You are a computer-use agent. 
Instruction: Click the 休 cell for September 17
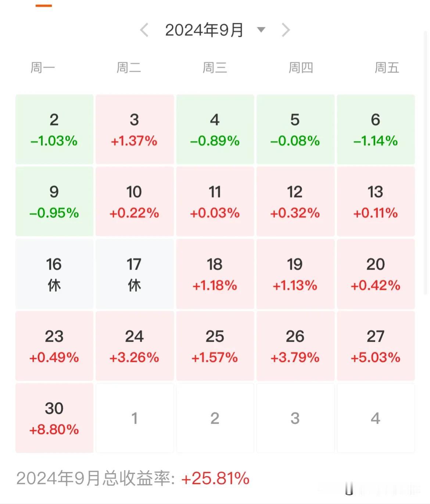coord(135,274)
